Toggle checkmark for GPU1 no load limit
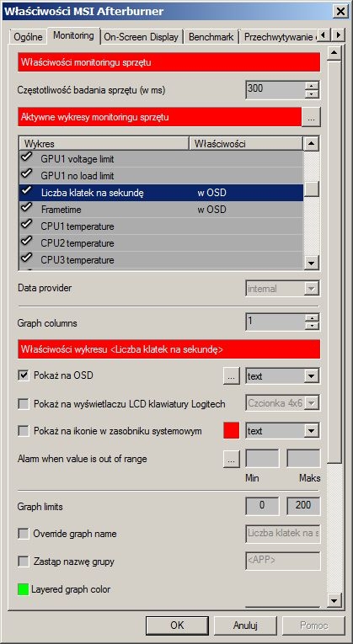353x644 pixels. pos(27,174)
